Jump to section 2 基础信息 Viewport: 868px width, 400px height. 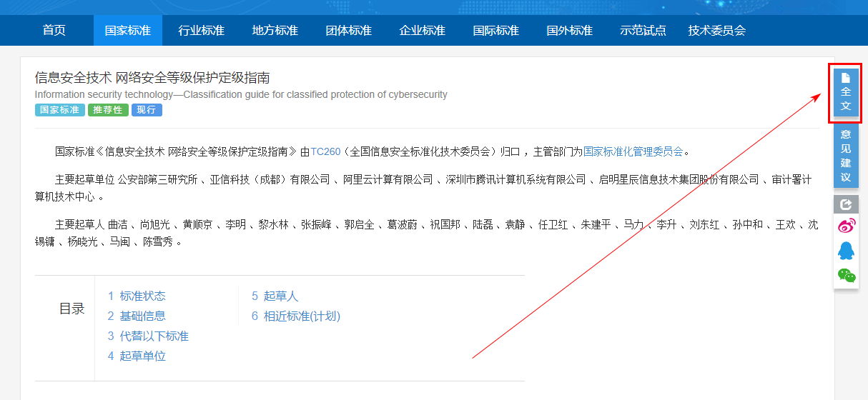tap(137, 316)
